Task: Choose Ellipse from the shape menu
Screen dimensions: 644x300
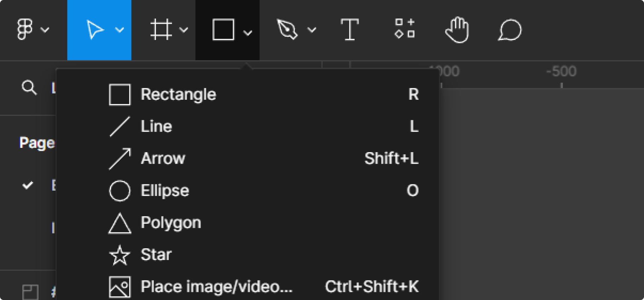Action: point(165,190)
